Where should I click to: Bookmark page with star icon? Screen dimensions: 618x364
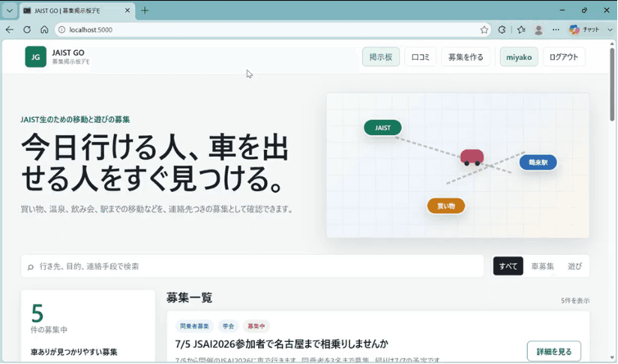tap(484, 30)
